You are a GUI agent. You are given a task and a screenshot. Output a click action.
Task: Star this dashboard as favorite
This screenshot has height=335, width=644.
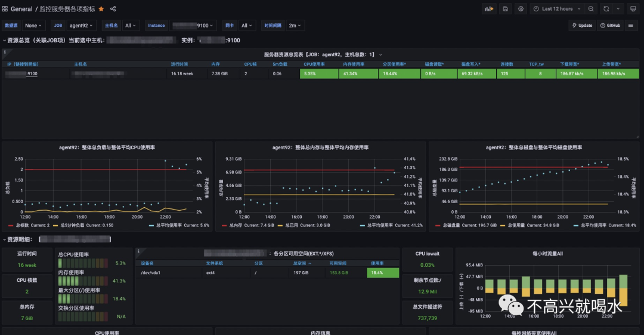click(x=101, y=8)
